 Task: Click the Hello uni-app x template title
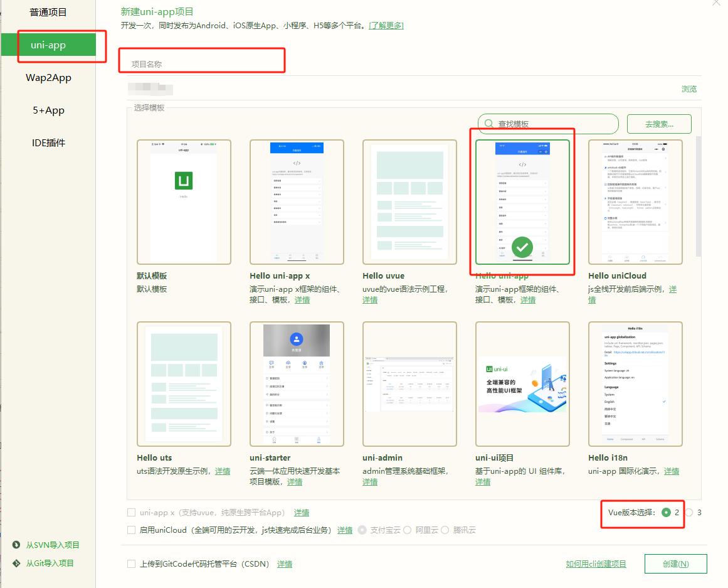[280, 275]
